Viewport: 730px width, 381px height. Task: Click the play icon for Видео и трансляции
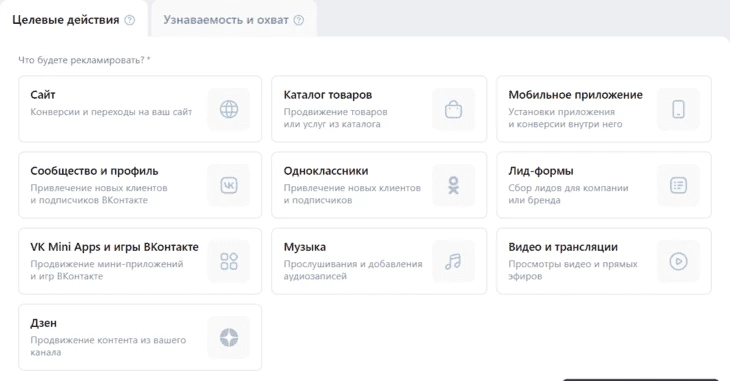coord(678,261)
